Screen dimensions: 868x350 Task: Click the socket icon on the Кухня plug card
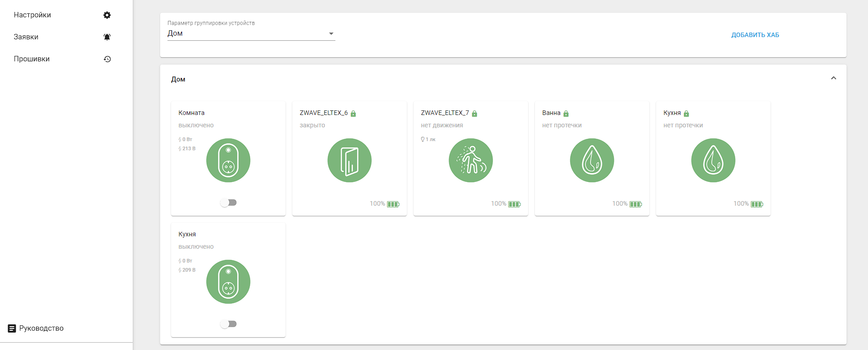coord(228,282)
